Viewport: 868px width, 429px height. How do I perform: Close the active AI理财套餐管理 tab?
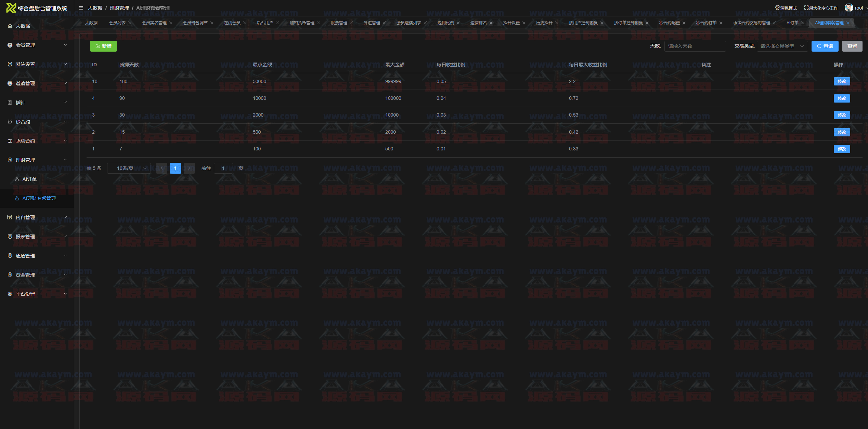click(847, 23)
